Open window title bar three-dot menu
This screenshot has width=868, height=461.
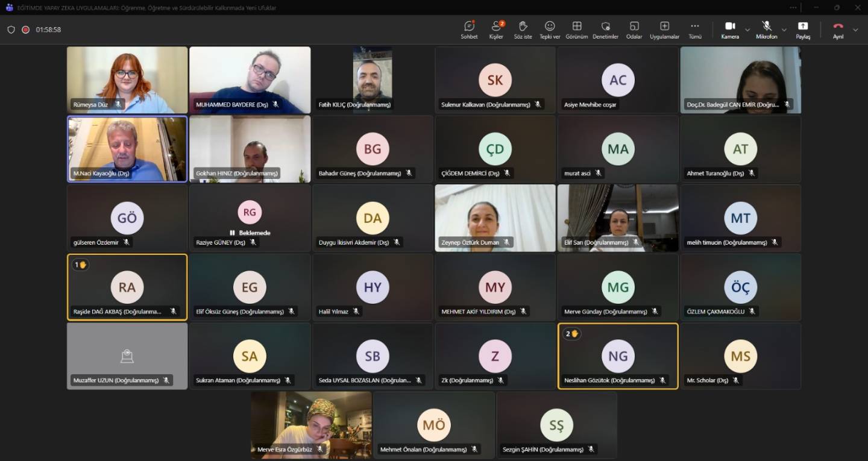tap(793, 7)
